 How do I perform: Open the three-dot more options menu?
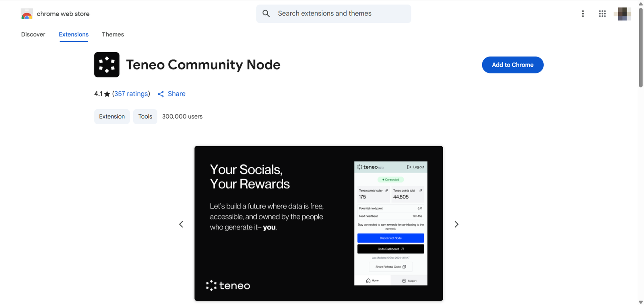click(x=582, y=14)
